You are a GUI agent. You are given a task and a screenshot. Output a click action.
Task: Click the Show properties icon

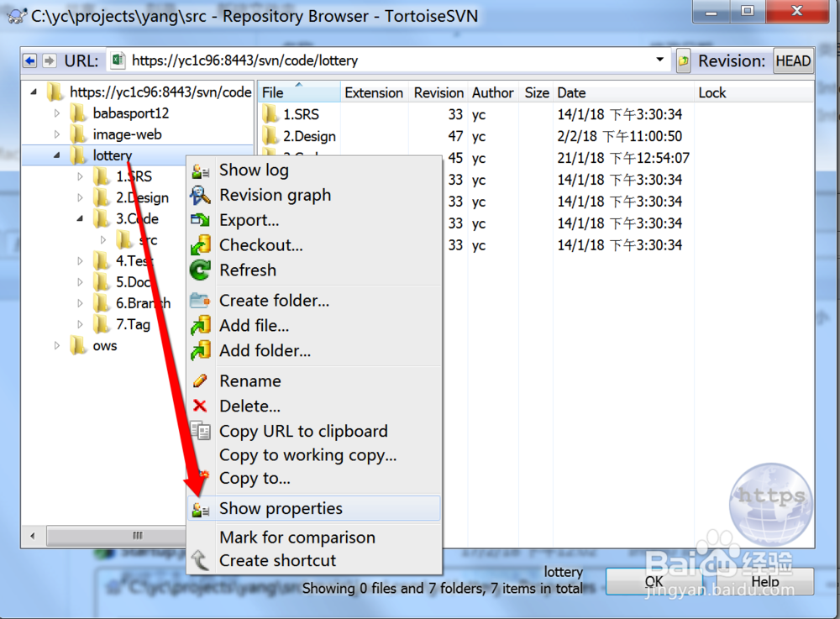point(201,509)
